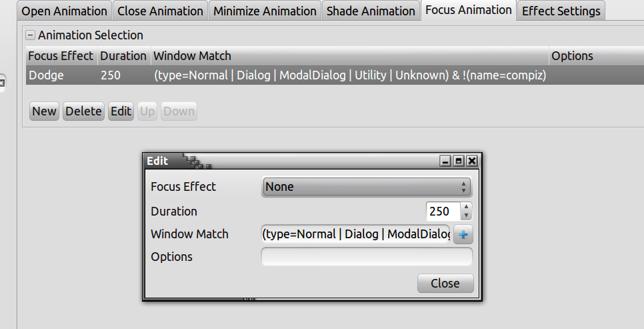Collapse the Animation Selection section

(30, 35)
